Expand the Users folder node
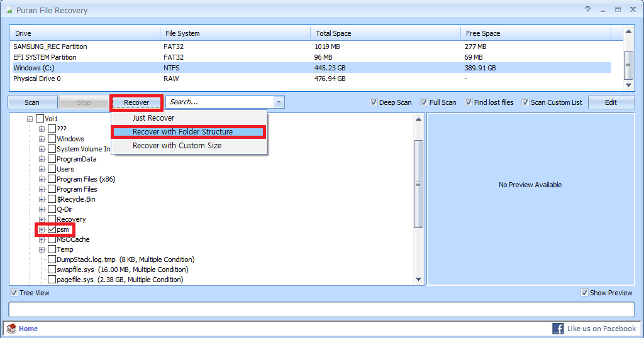 [42, 169]
